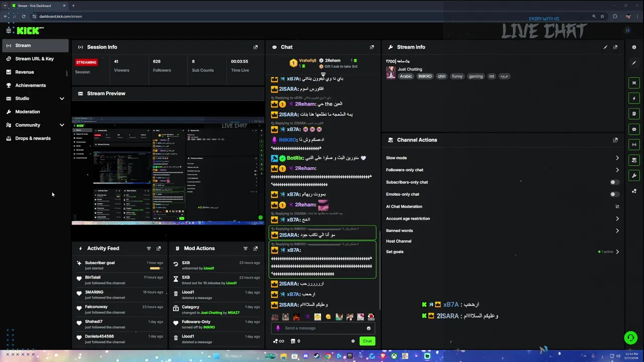Open the info icon in right sidebar
Image resolution: width=644 pixels, height=362 pixels.
click(634, 47)
